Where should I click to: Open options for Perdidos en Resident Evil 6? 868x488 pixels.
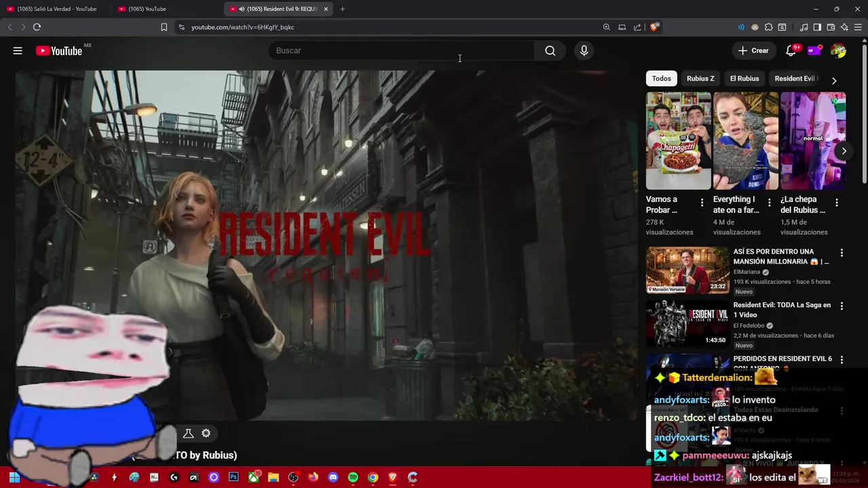click(x=842, y=360)
